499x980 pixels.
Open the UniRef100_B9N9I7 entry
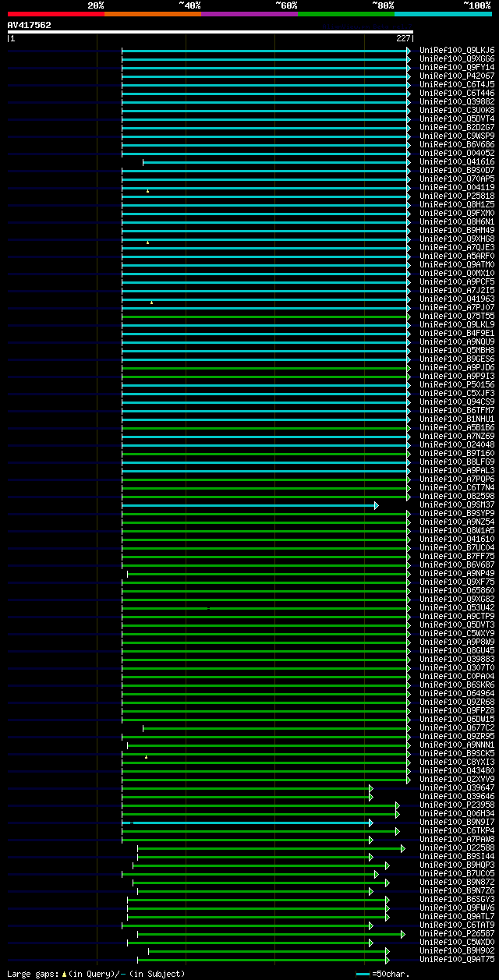tap(457, 823)
